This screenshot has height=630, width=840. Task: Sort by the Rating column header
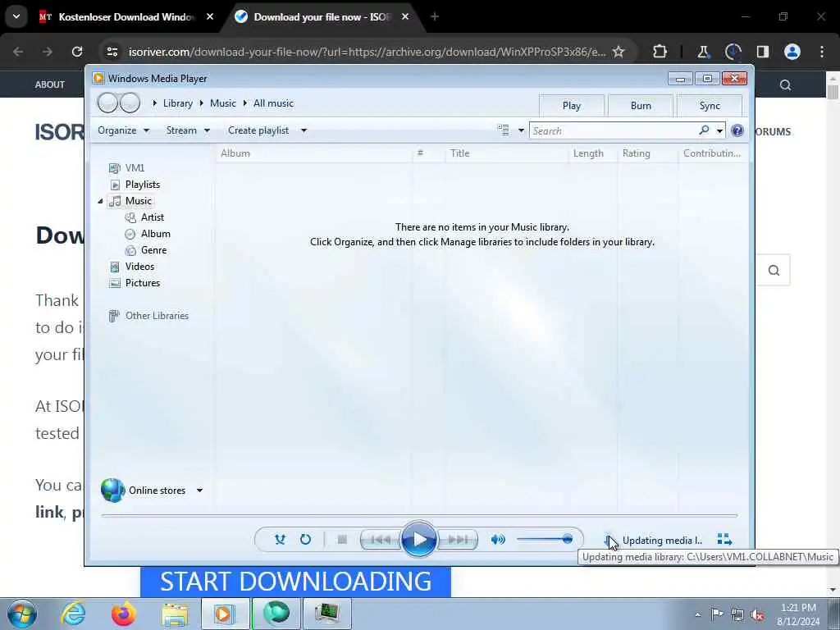648,153
